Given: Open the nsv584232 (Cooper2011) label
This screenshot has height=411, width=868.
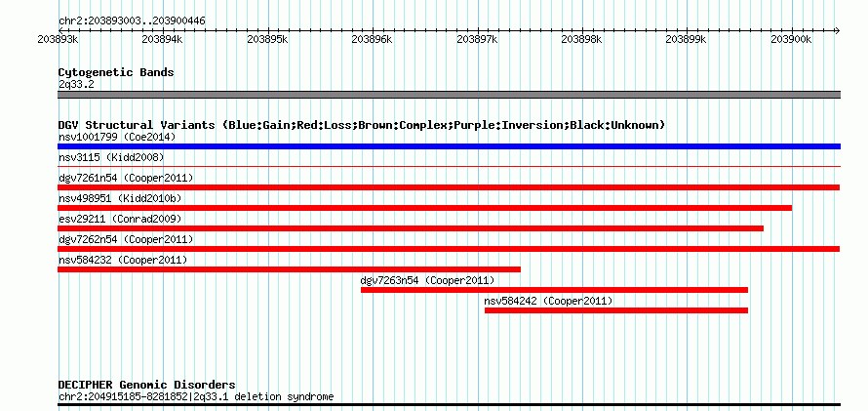Looking at the screenshot, I should click(x=123, y=260).
